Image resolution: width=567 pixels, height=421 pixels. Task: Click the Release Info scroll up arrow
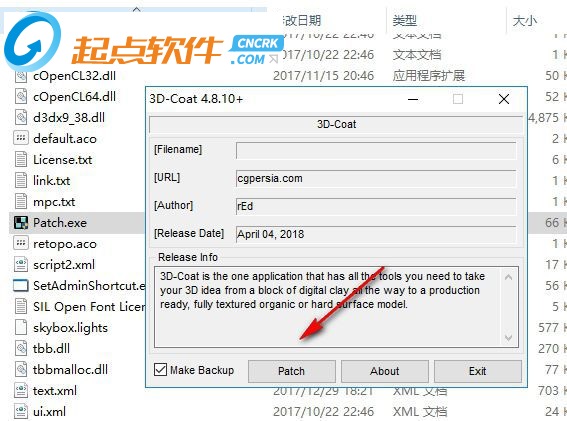(508, 277)
